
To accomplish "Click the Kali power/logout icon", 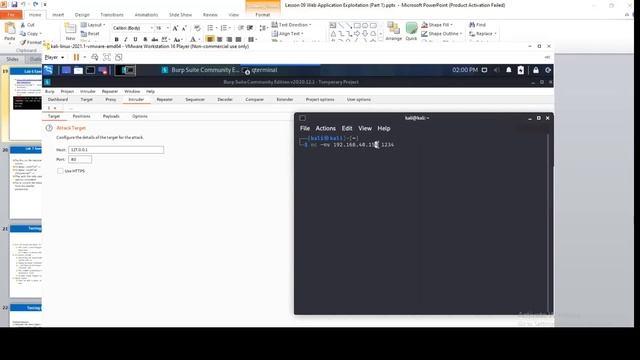I will (x=548, y=70).
